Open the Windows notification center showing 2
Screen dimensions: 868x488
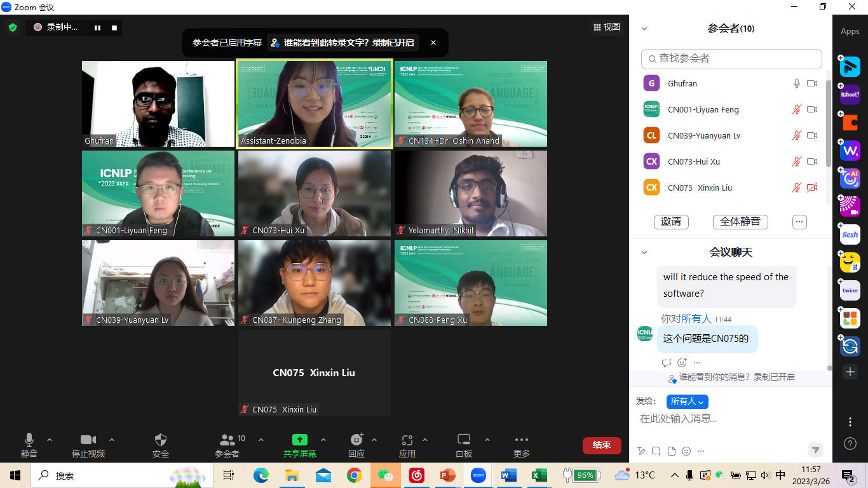[848, 475]
